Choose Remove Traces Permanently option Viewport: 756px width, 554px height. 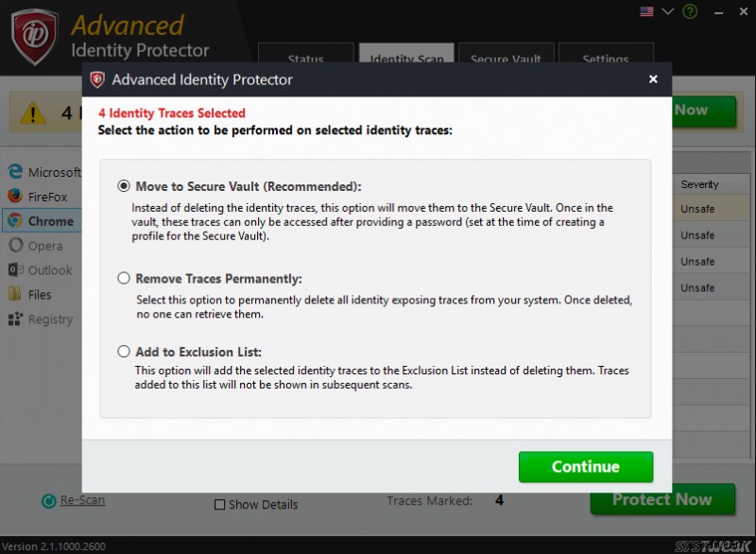(x=124, y=278)
